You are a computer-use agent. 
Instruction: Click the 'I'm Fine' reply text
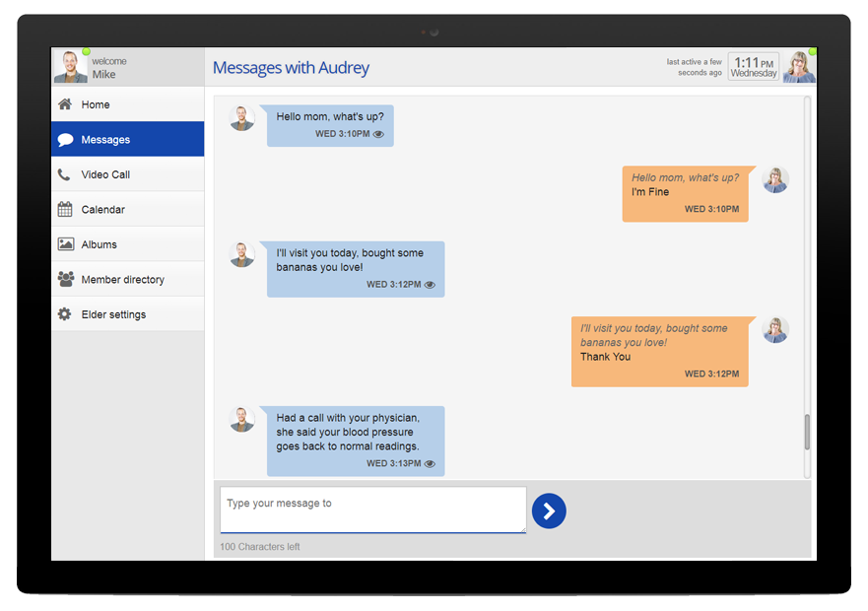click(x=650, y=191)
